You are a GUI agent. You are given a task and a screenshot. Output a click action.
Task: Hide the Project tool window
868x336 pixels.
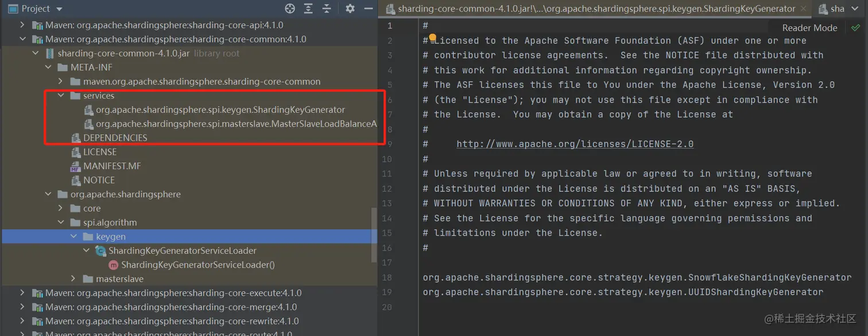tap(369, 9)
